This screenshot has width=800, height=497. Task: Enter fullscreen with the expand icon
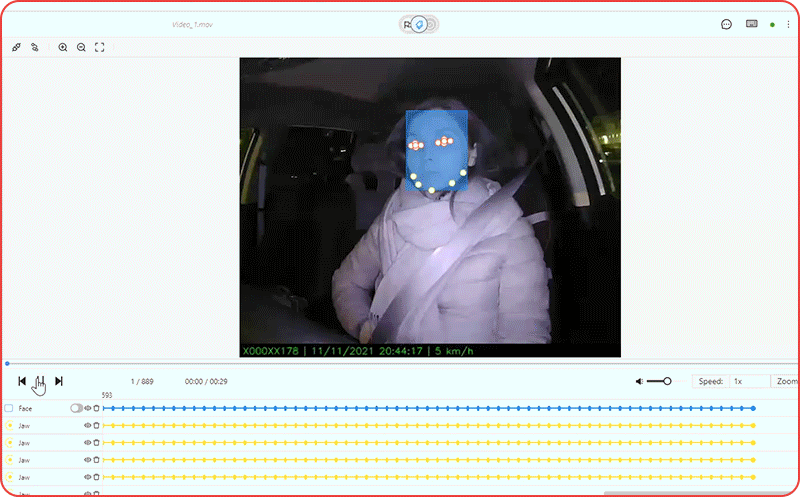click(x=99, y=47)
